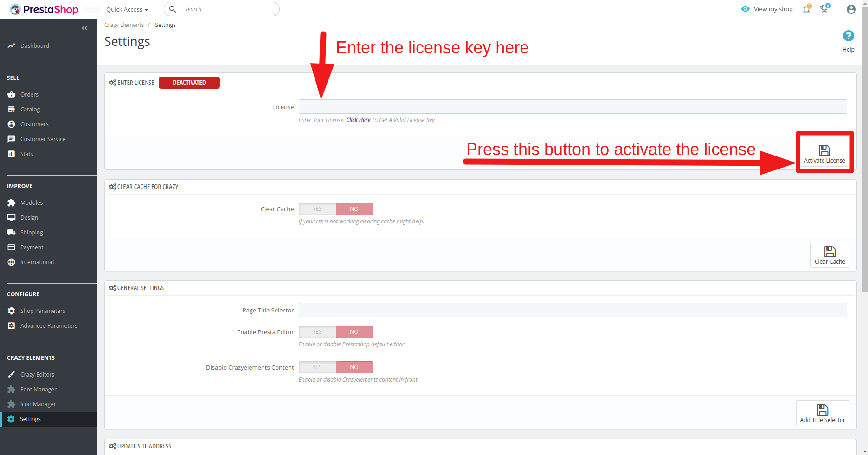This screenshot has height=455, width=868.
Task: Click the Design monitor icon
Action: (12, 217)
